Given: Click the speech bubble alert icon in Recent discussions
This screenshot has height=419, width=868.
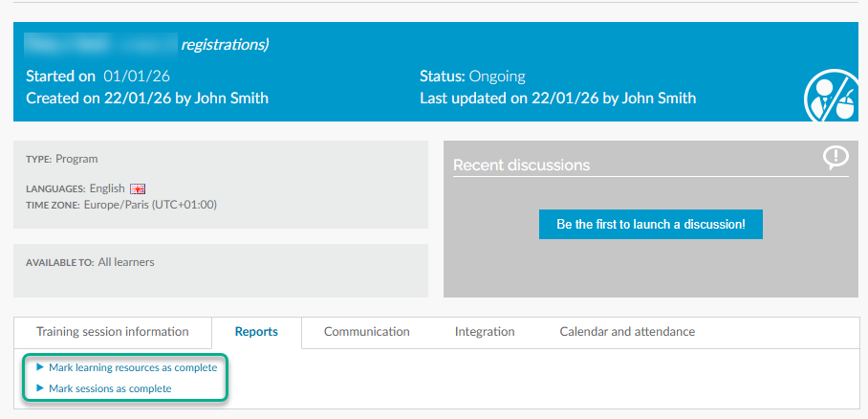Looking at the screenshot, I should pos(835,158).
